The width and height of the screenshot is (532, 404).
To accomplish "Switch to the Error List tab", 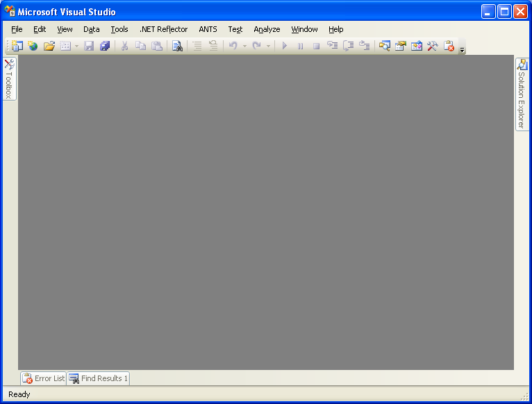I will pos(43,378).
